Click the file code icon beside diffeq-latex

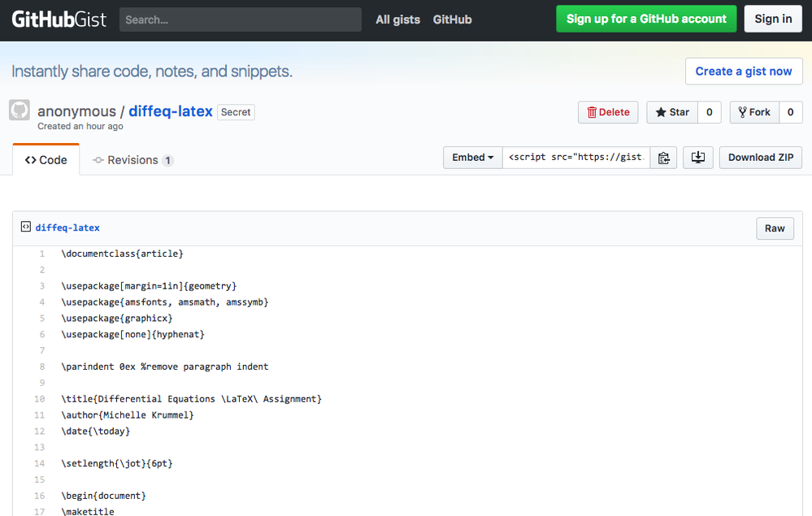[26, 228]
